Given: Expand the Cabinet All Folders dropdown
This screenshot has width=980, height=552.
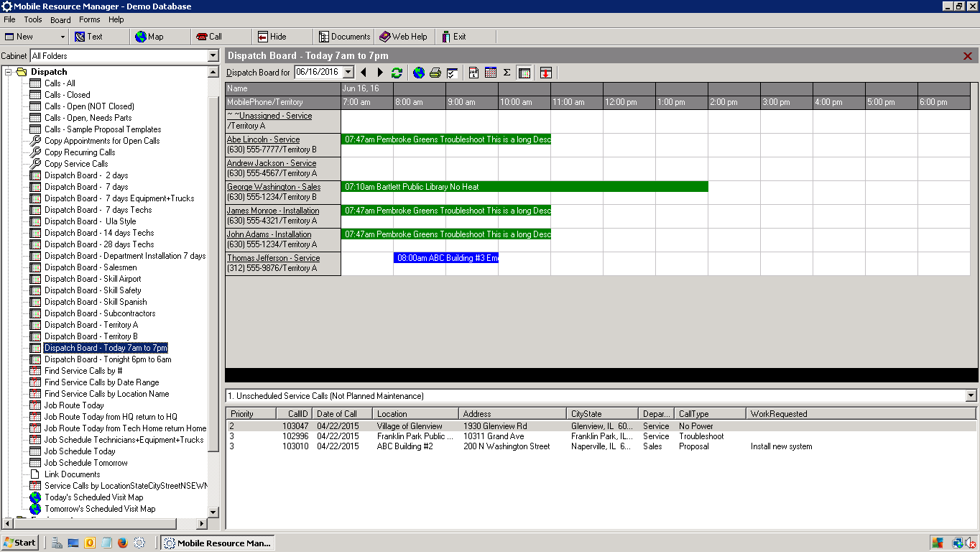Looking at the screenshot, I should [213, 56].
